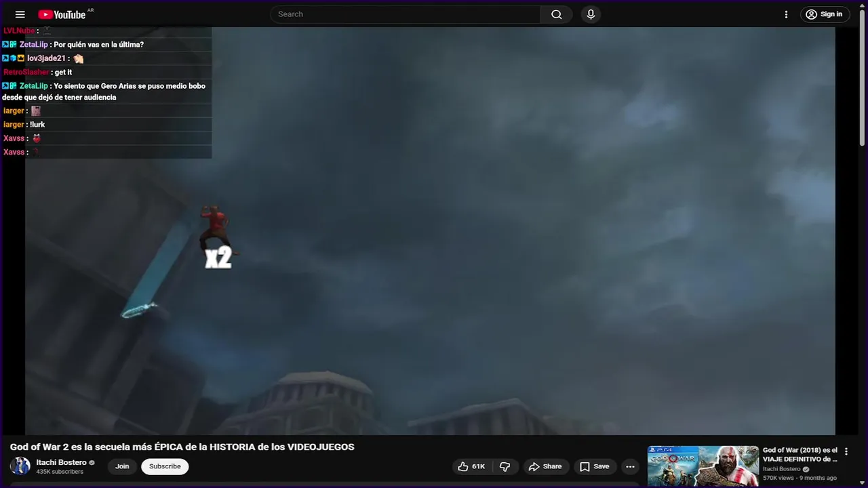
Task: Subscribe to the Itachi Bostero channel
Action: tap(165, 466)
